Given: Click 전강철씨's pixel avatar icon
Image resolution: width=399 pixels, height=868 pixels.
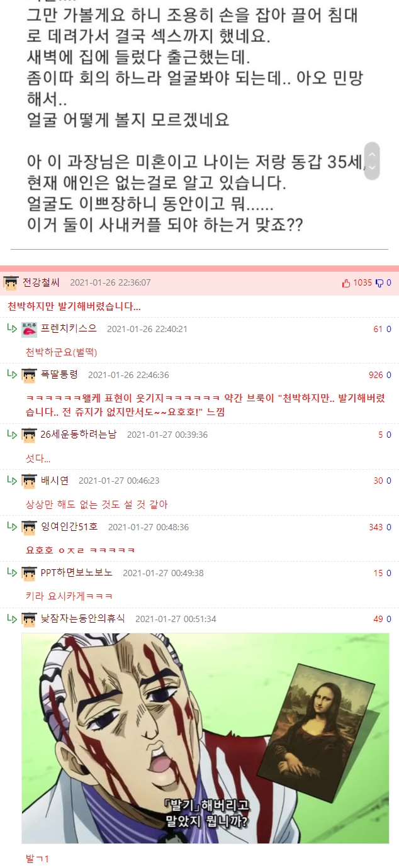Looking at the screenshot, I should tap(11, 283).
